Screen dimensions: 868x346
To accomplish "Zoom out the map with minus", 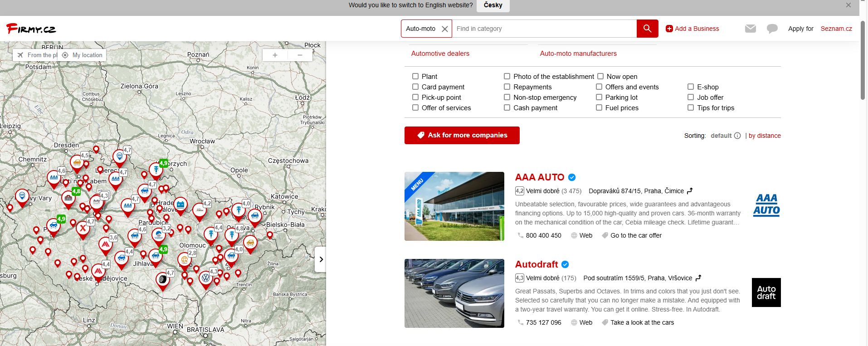I will (x=300, y=55).
